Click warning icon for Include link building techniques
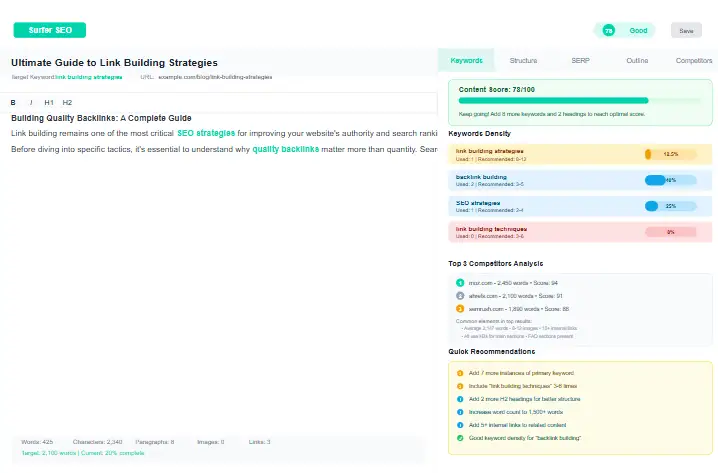718x473 pixels. 460,386
